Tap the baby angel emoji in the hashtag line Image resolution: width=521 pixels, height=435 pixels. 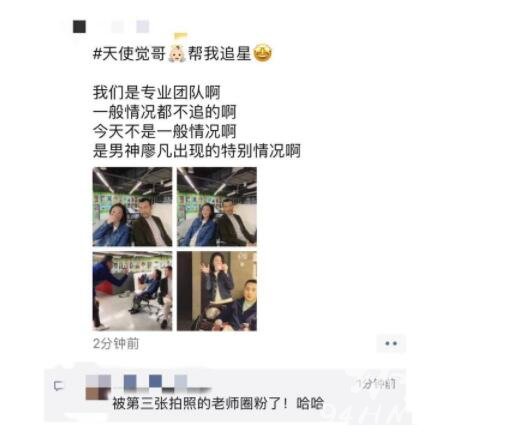coord(176,53)
